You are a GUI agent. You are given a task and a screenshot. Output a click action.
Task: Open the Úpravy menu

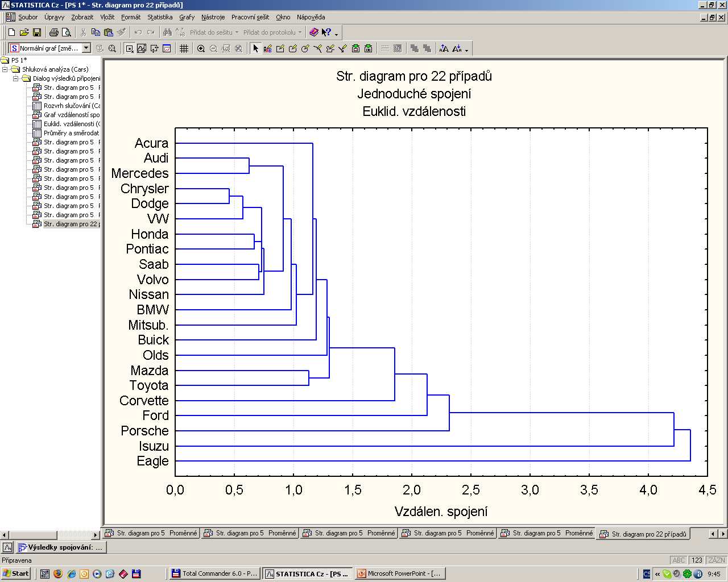(54, 17)
